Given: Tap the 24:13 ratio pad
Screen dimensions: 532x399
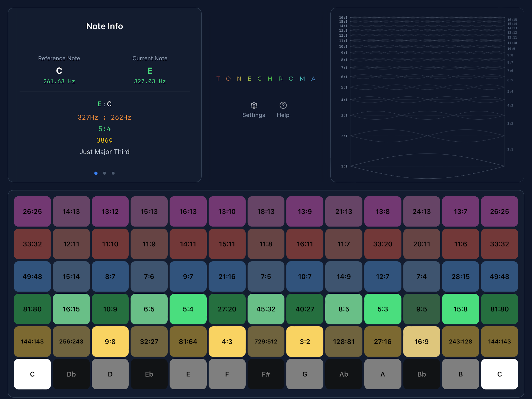Looking at the screenshot, I should pyautogui.click(x=422, y=211).
